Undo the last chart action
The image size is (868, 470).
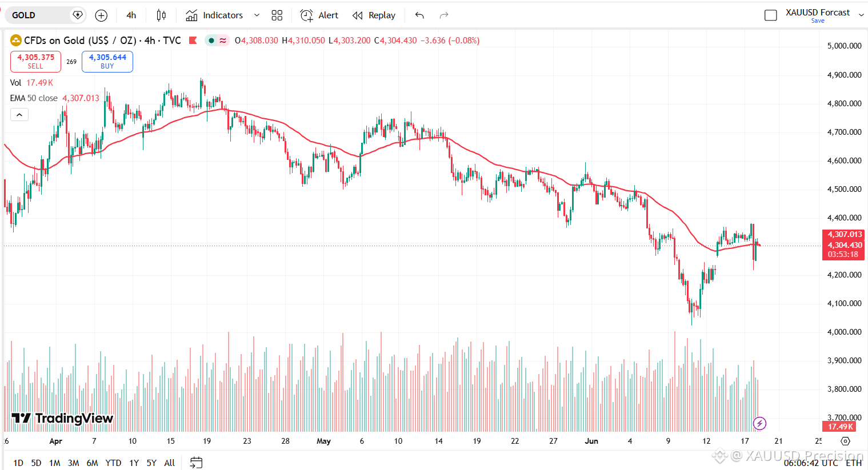[x=419, y=15]
